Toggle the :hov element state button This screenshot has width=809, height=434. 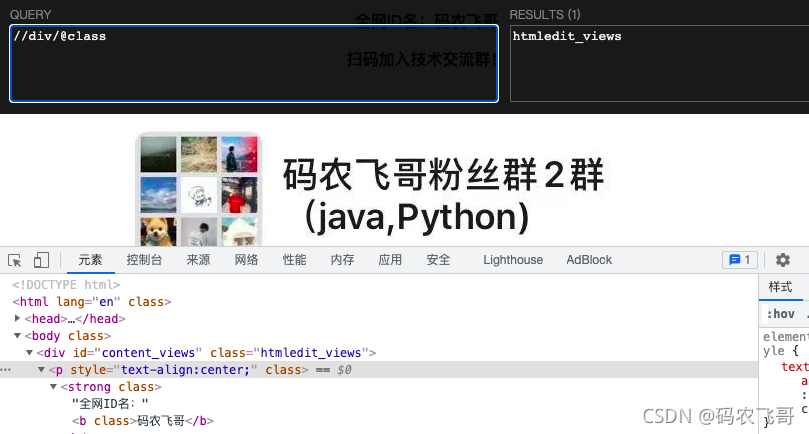(x=781, y=314)
